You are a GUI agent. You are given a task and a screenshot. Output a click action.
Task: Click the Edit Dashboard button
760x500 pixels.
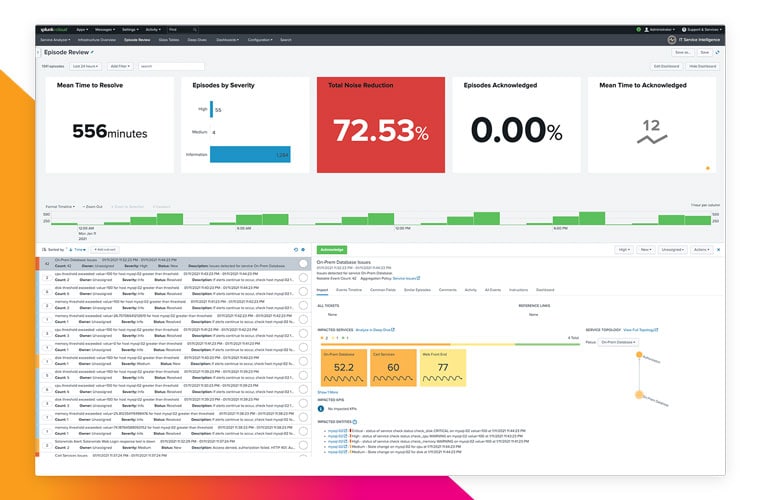click(x=666, y=66)
